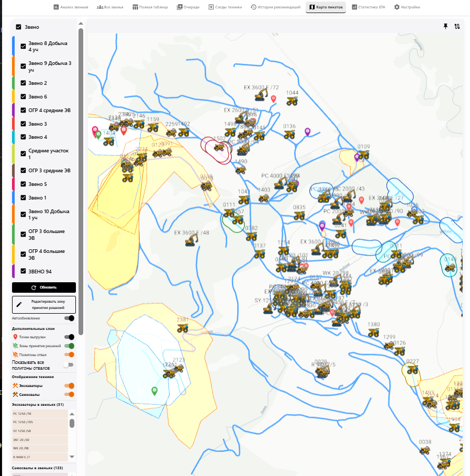Viewport: 470px width, 476px height.
Task: Select dump truck 1044 on the map
Action: 292,101
